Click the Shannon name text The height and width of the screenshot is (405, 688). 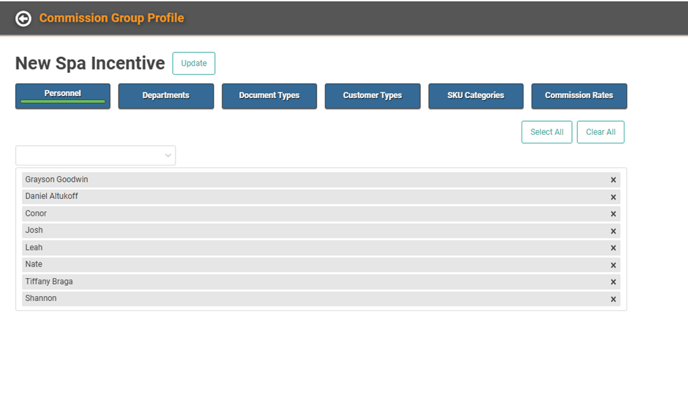click(x=41, y=298)
